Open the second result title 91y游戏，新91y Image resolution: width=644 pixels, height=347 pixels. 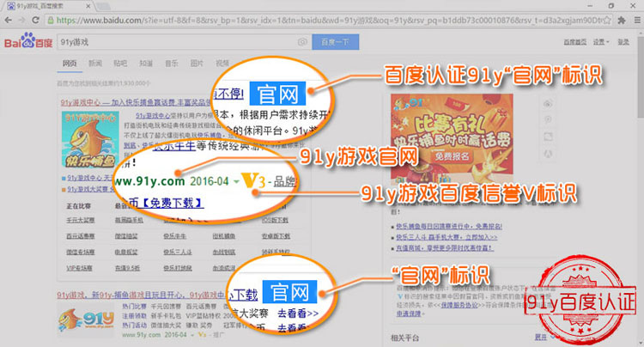click(142, 295)
